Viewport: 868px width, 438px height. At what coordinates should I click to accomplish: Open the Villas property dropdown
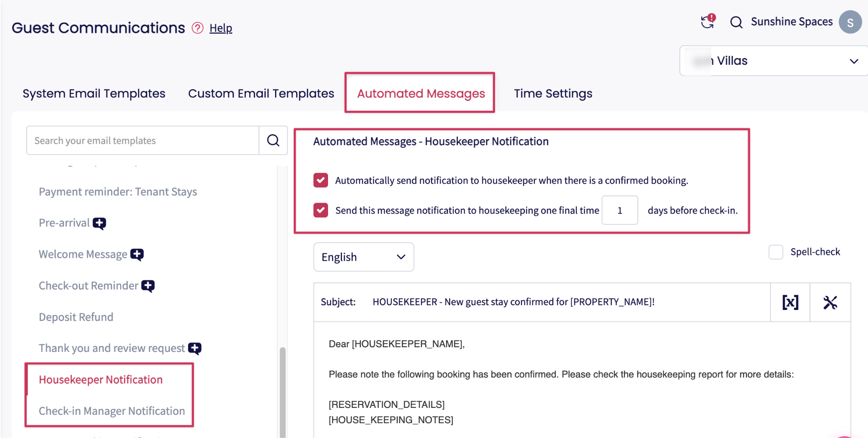[774, 61]
